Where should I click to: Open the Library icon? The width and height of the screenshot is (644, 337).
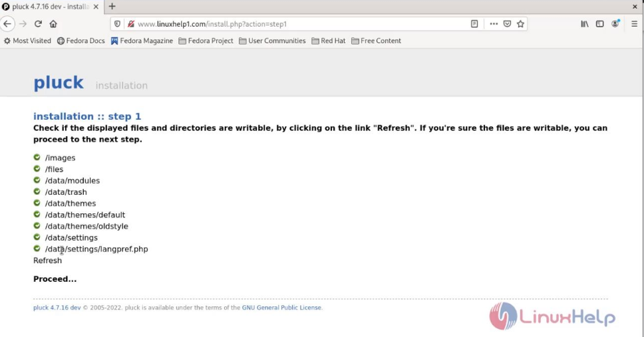tap(584, 24)
